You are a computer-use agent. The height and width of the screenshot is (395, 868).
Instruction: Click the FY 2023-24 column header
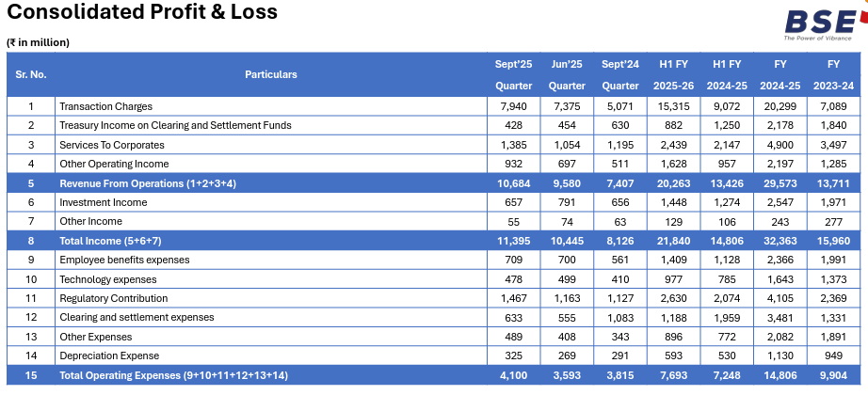coord(833,74)
